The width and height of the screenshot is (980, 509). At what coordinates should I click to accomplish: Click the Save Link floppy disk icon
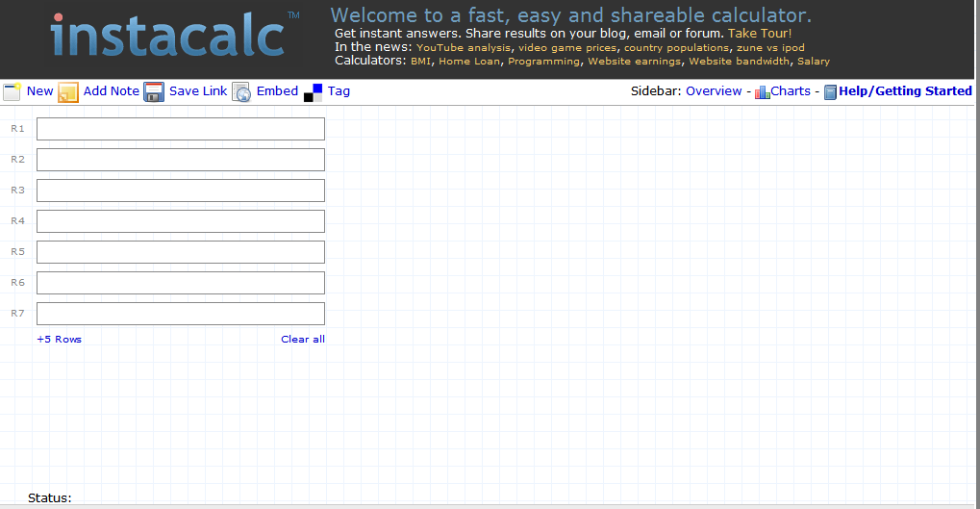(x=154, y=92)
